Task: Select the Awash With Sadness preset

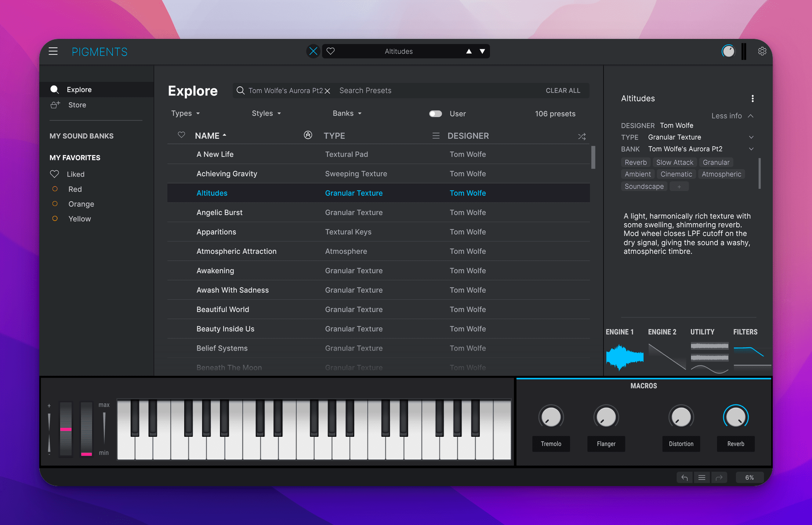Action: click(x=378, y=290)
